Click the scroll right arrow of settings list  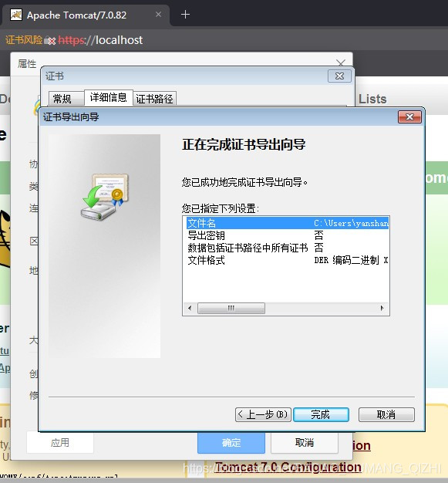[382, 308]
